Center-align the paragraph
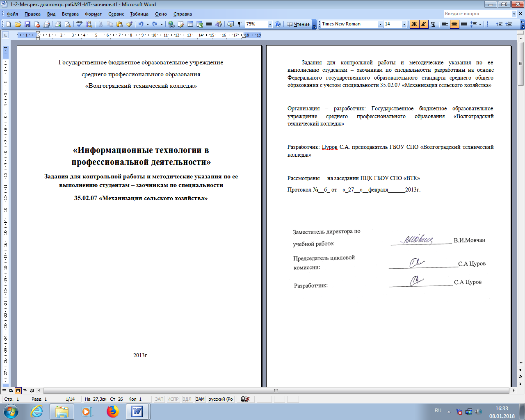 [454, 24]
